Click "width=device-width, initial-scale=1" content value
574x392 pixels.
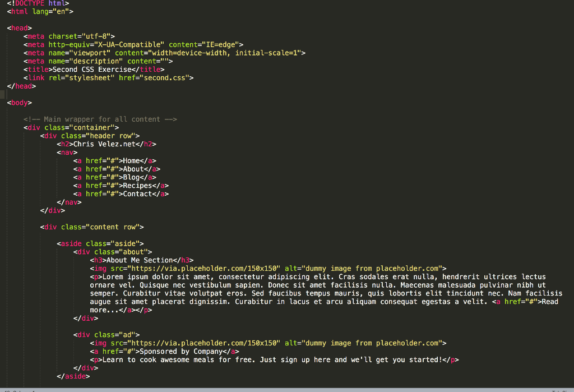224,53
